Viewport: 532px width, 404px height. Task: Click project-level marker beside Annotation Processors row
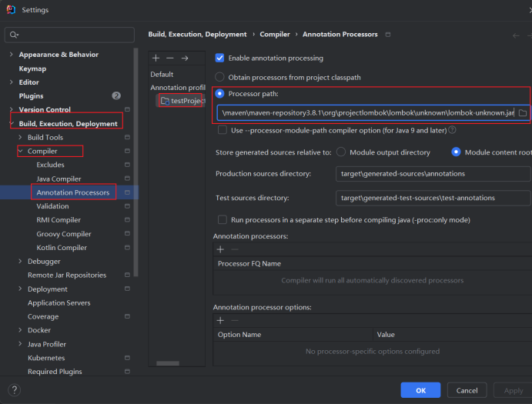tap(127, 192)
